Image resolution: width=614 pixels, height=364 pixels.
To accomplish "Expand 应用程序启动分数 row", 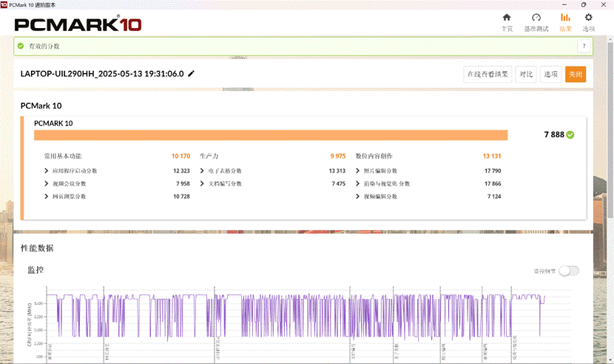I will (x=46, y=171).
